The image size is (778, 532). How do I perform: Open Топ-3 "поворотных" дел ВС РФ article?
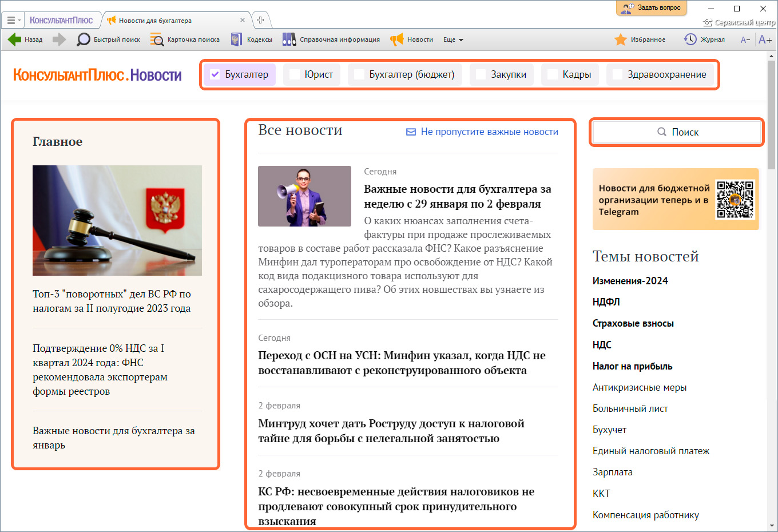[112, 301]
